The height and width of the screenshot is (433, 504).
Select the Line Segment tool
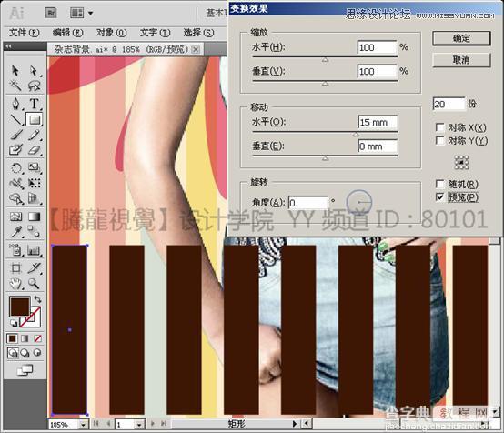15,119
